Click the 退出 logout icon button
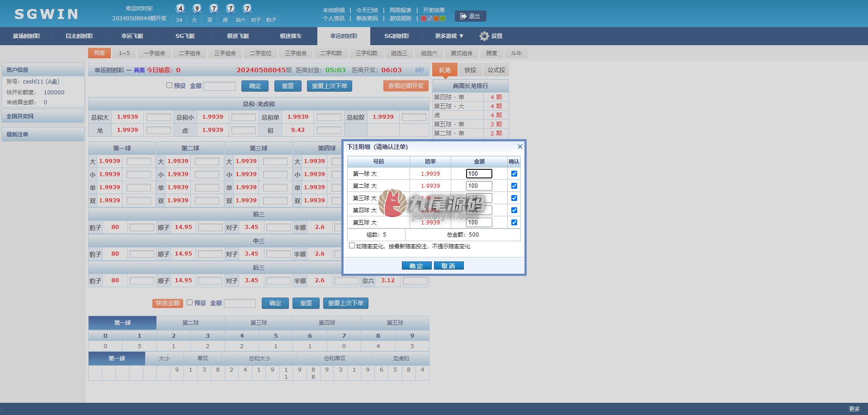 [470, 16]
